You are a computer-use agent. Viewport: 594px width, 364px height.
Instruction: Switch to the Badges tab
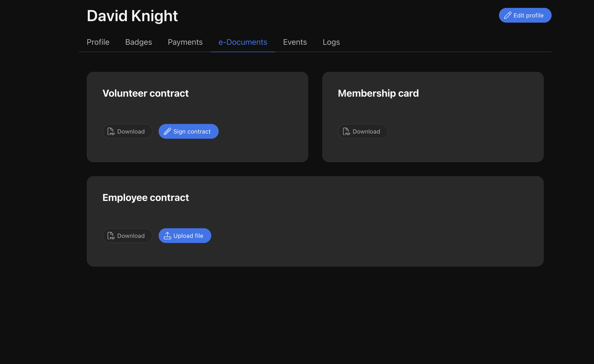138,42
